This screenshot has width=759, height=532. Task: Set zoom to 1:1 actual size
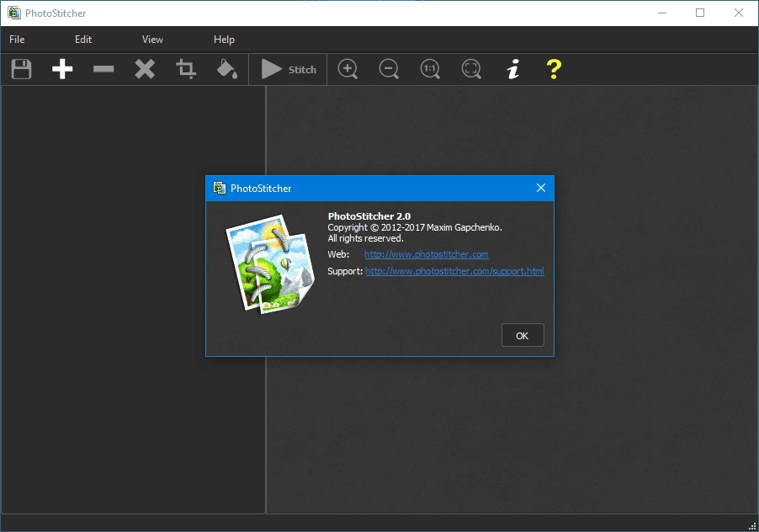(430, 69)
